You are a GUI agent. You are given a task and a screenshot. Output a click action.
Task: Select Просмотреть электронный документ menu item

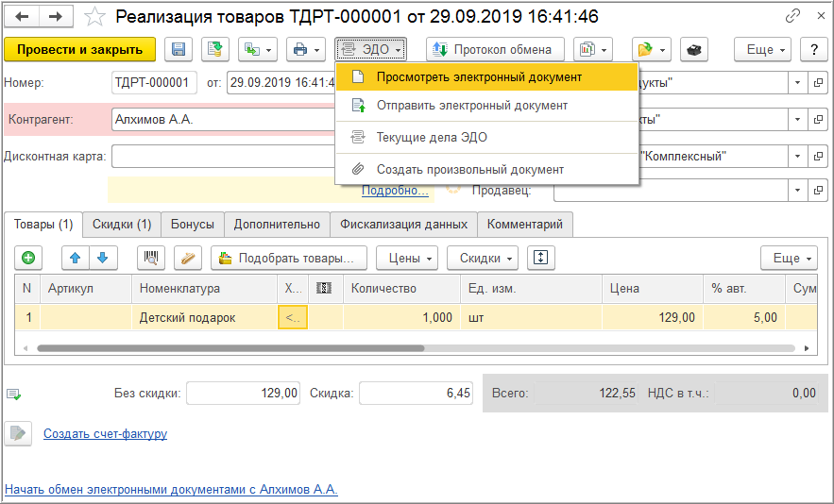point(479,76)
